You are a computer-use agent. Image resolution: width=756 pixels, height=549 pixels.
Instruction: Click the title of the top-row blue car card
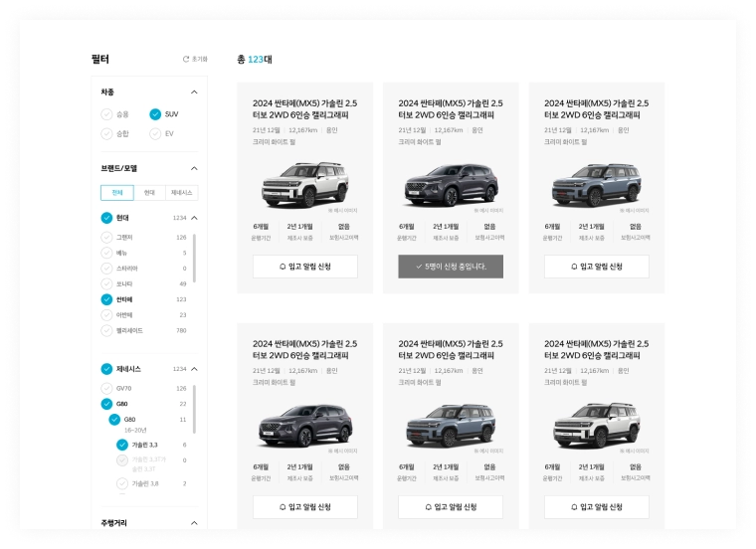[597, 109]
